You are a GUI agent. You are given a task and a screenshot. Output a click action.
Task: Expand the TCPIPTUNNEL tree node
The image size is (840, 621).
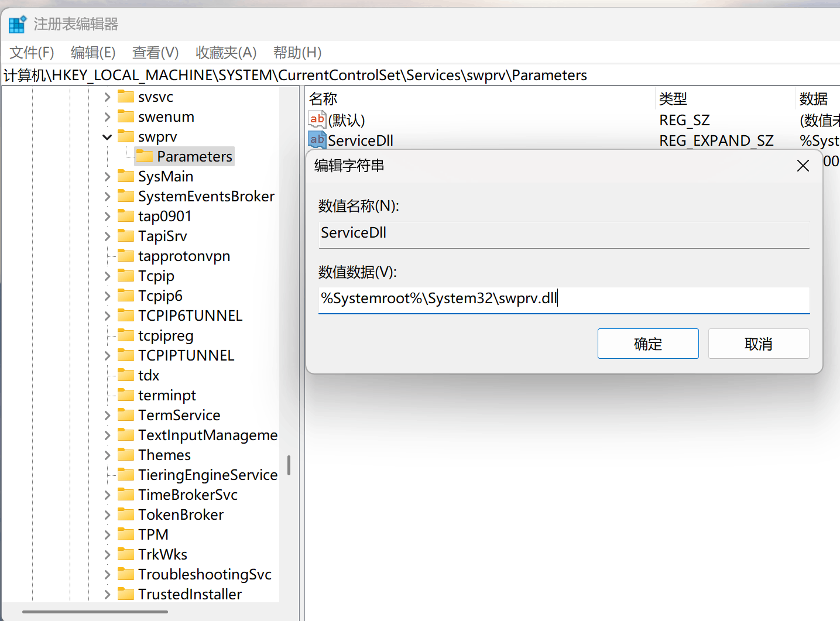(107, 356)
